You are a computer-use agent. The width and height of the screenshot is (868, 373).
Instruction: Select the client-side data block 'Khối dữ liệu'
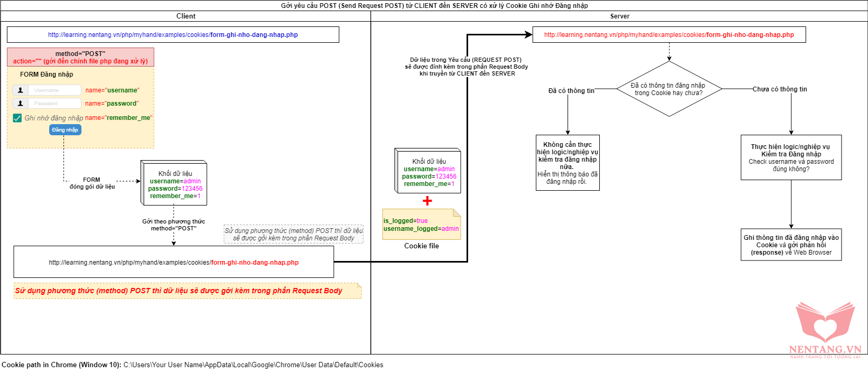[175, 184]
